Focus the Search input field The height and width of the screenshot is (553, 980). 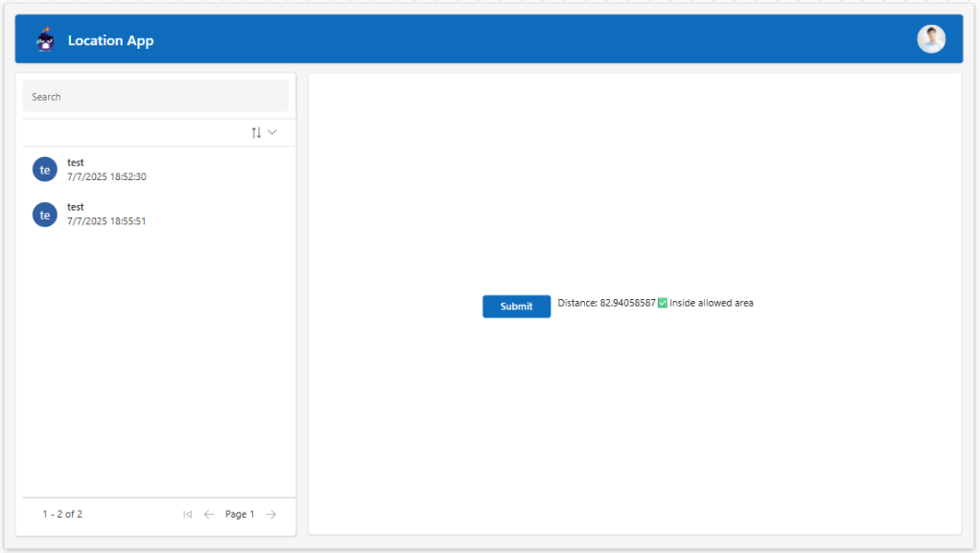(x=155, y=97)
